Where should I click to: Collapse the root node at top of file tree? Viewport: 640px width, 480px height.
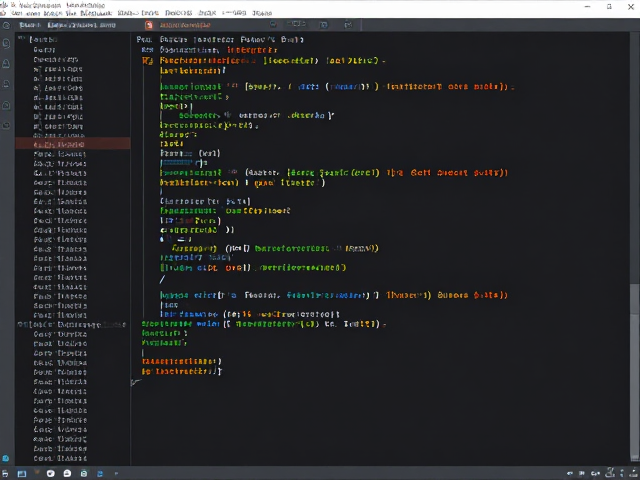(21, 39)
